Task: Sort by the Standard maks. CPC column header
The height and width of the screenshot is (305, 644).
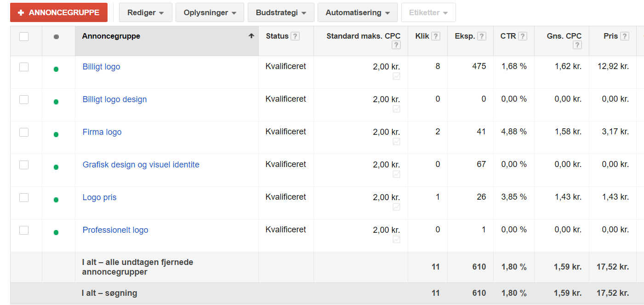Action: 363,36
